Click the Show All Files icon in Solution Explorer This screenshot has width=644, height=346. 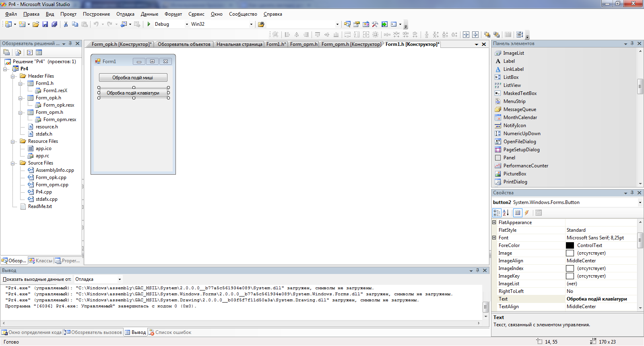(x=18, y=52)
